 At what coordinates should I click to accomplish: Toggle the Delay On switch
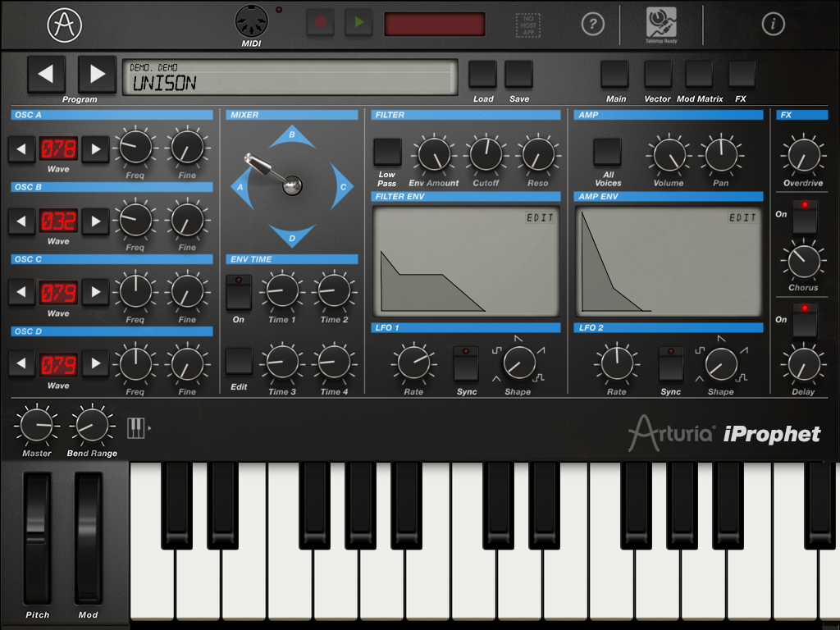point(805,321)
